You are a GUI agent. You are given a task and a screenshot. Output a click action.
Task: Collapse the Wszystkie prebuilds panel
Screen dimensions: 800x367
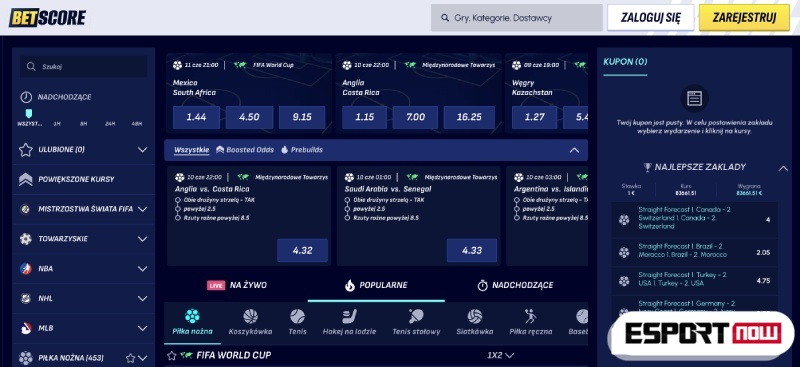pyautogui.click(x=574, y=150)
